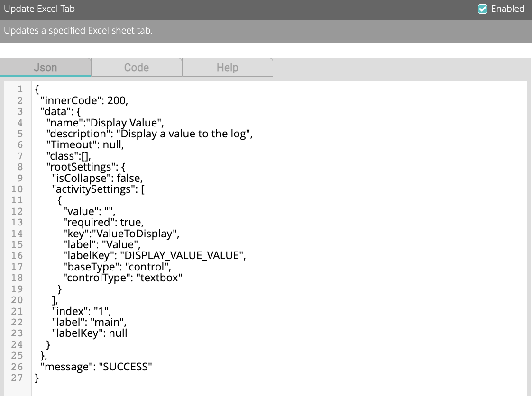
Task: Click line number 8 in the gutter
Action: pos(20,167)
